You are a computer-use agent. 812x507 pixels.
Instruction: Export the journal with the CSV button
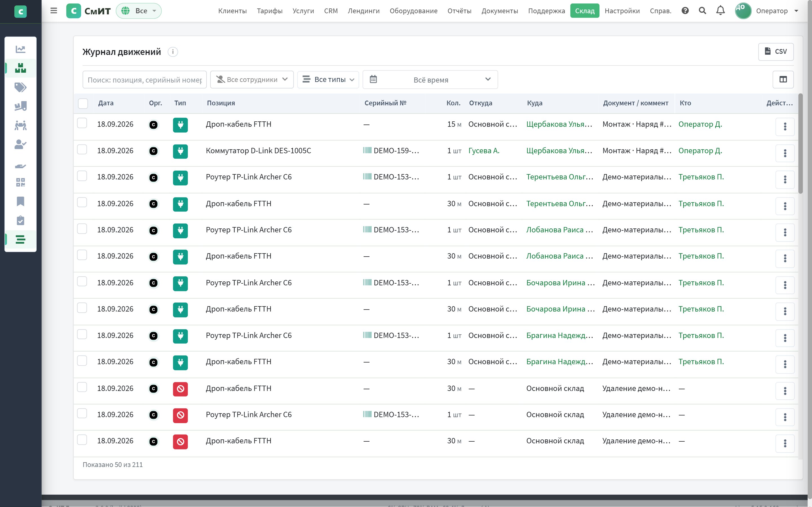[775, 52]
